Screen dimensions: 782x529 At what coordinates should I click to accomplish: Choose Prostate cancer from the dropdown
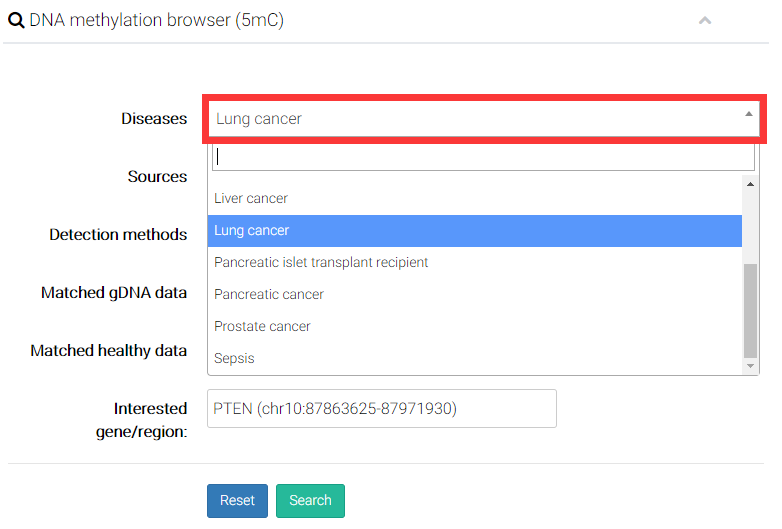click(x=262, y=326)
